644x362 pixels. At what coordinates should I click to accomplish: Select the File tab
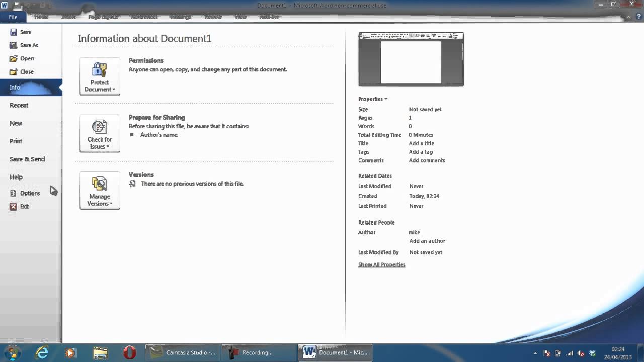click(13, 17)
